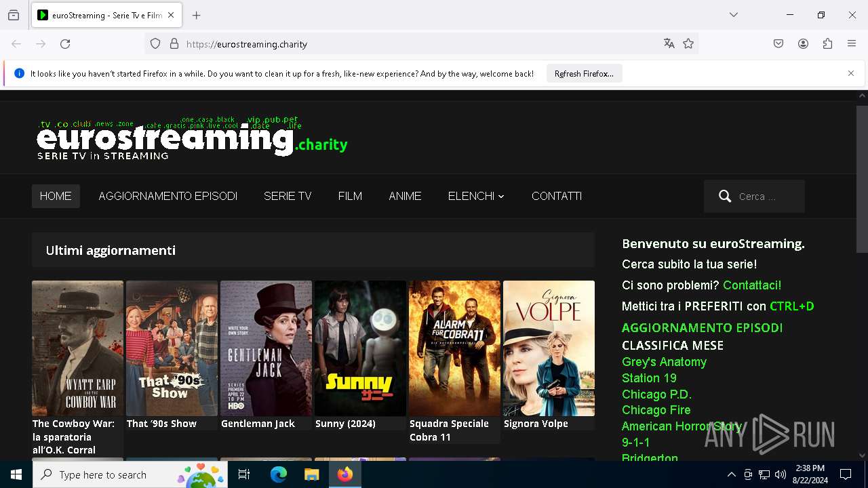Open the CONTATTI page
This screenshot has width=868, height=488.
click(x=557, y=196)
